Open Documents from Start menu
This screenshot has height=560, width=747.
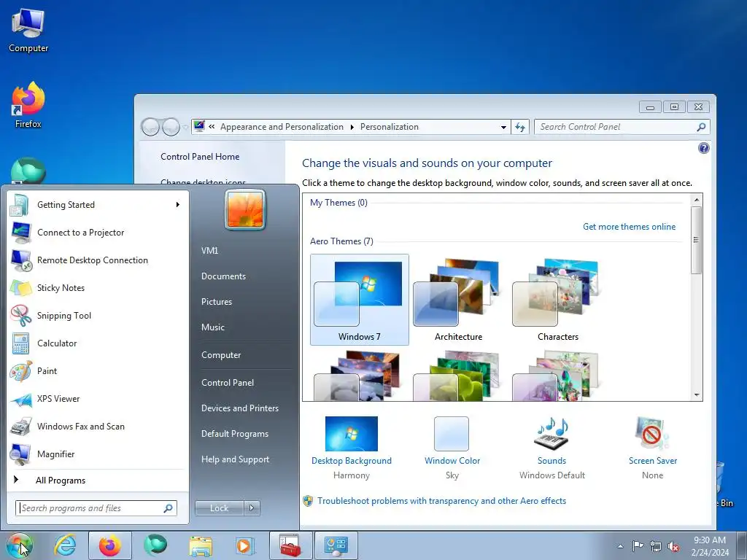(x=223, y=276)
